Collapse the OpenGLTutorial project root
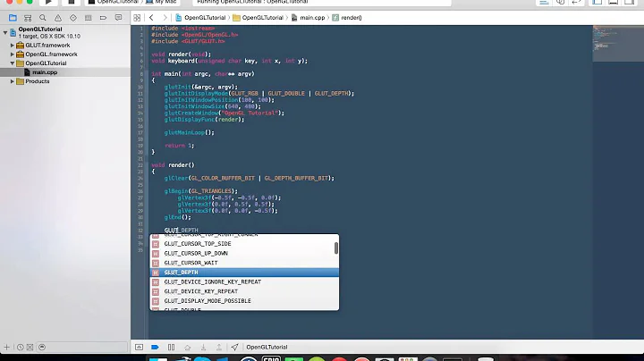644x361 pixels. click(5, 32)
